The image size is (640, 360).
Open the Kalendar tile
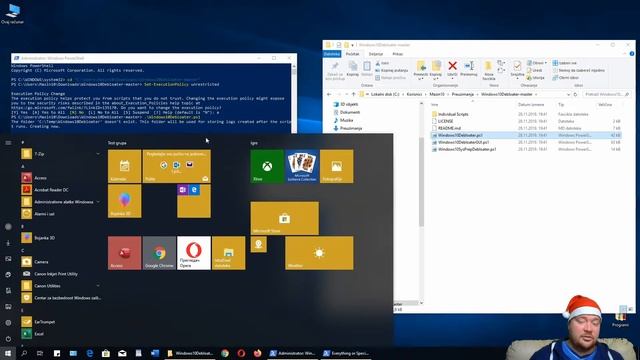[124, 166]
